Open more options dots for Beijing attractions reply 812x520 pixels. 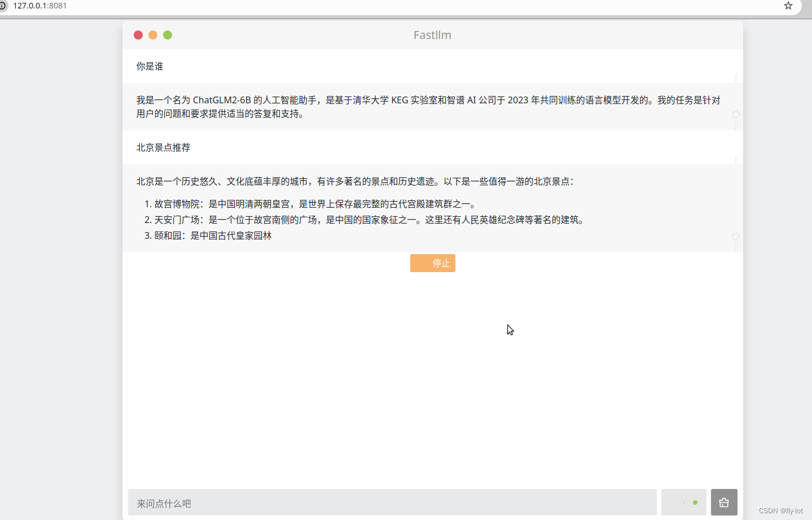pos(736,248)
